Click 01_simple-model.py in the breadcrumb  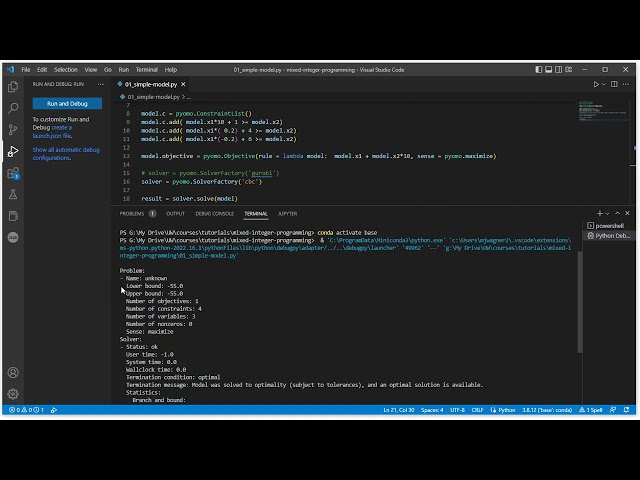(153, 97)
